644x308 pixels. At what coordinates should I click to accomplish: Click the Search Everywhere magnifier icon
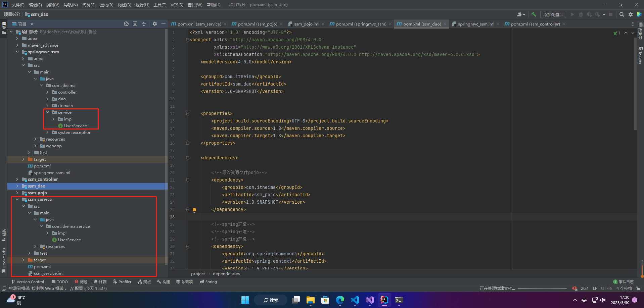622,14
